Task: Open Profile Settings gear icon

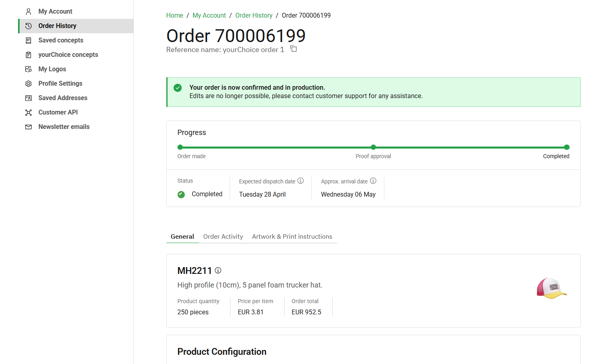Action: (x=28, y=83)
